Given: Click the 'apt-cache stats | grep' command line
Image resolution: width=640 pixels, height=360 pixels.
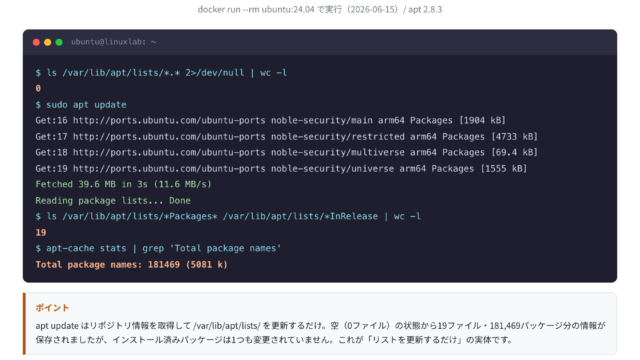Looking at the screenshot, I should (x=158, y=248).
